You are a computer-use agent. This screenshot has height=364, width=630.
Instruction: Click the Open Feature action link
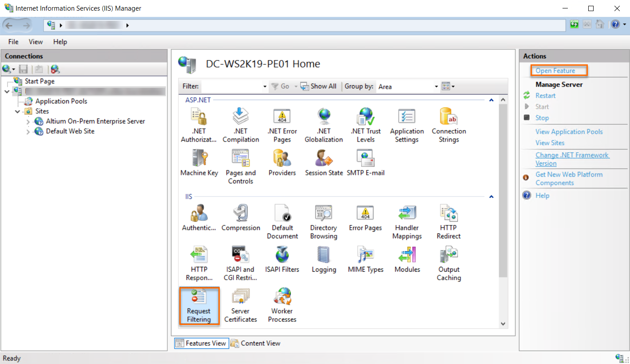click(x=555, y=71)
